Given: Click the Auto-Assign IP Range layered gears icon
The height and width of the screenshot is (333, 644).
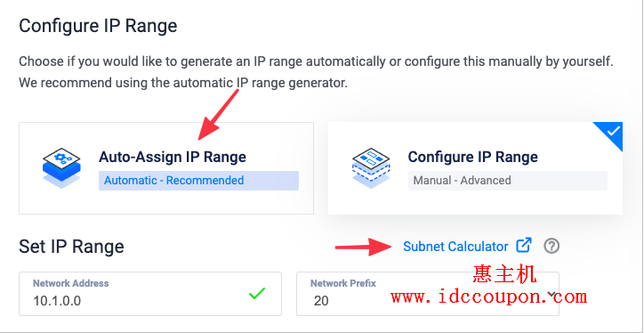Looking at the screenshot, I should (61, 168).
